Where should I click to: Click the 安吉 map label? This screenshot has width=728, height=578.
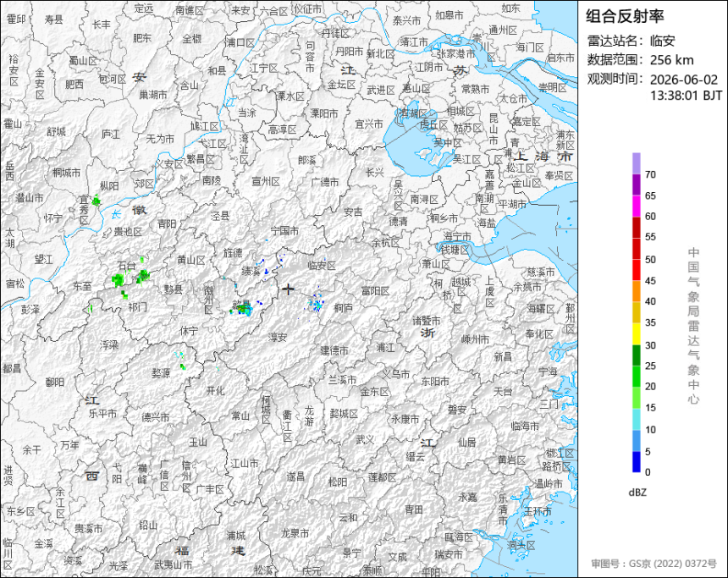pos(353,212)
